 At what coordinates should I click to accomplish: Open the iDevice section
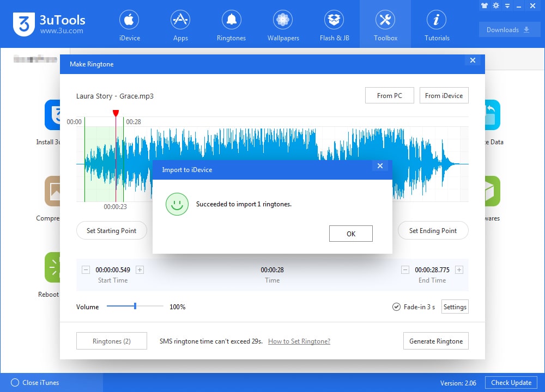(129, 24)
